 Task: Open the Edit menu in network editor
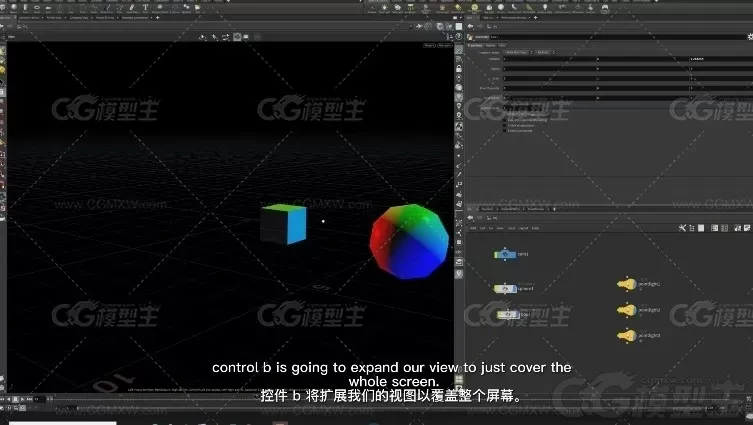pos(483,228)
